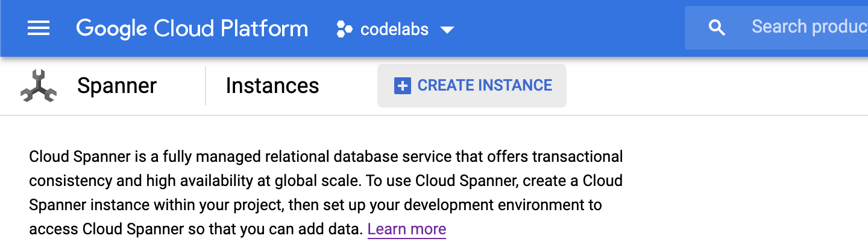Click text line starting 'Spanner instance within'
Screen dimensions: 868x250
pyautogui.click(x=315, y=205)
